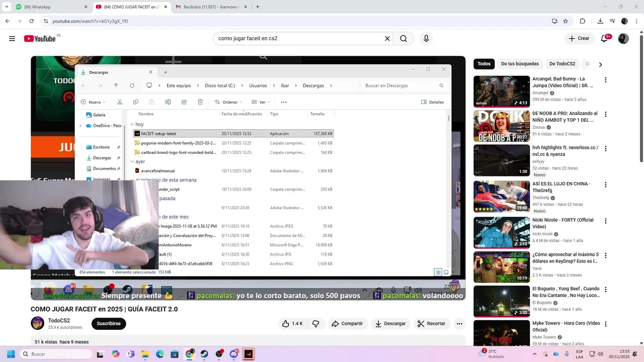The height and width of the screenshot is (362, 644).
Task: Click the browser address bar URL
Action: click(90, 21)
